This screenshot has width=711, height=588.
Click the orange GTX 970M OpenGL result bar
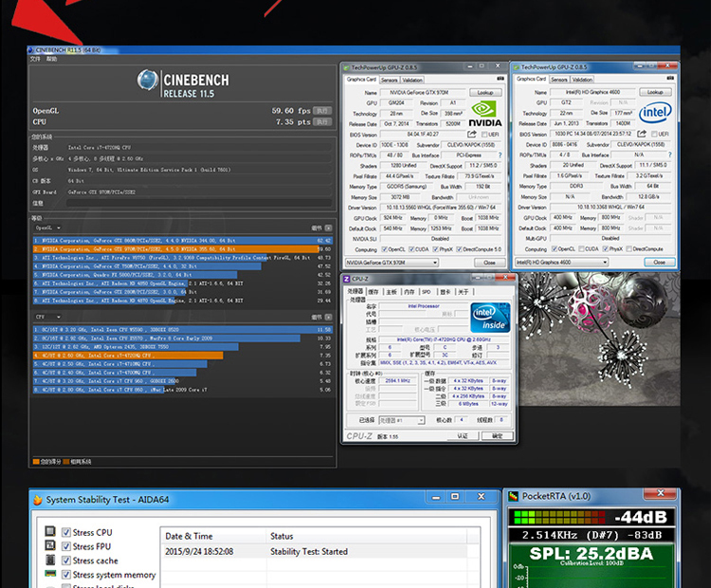coord(176,249)
